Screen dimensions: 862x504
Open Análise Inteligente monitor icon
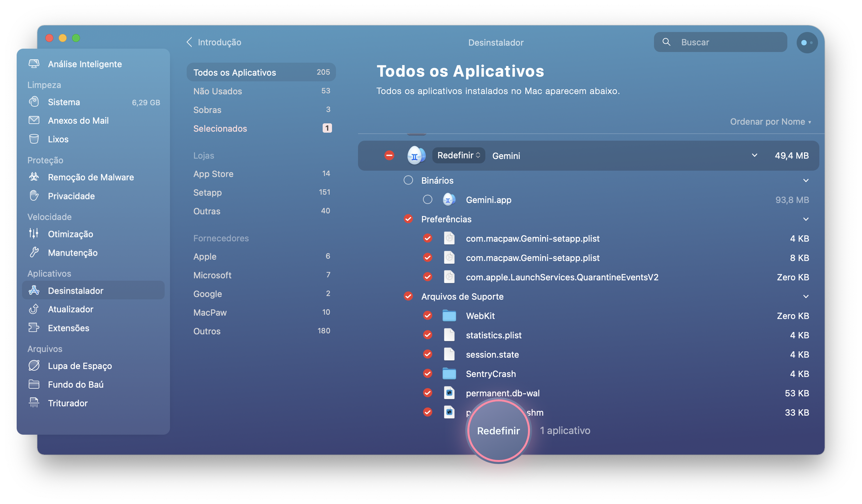click(x=34, y=64)
